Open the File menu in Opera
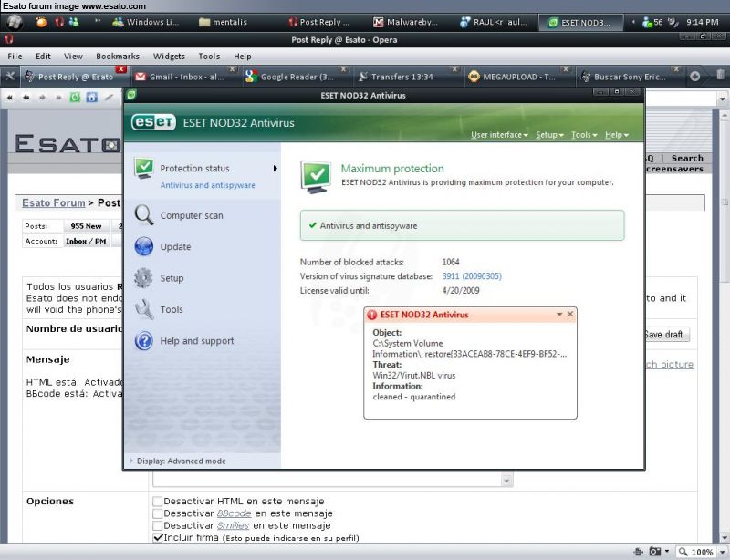Image resolution: width=730 pixels, height=560 pixels. pos(15,57)
